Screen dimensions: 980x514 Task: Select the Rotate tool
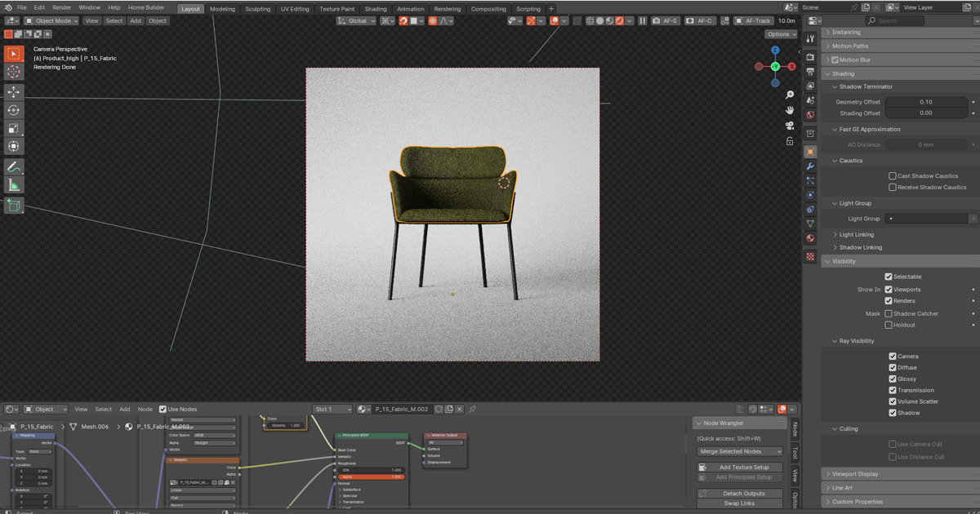(14, 110)
